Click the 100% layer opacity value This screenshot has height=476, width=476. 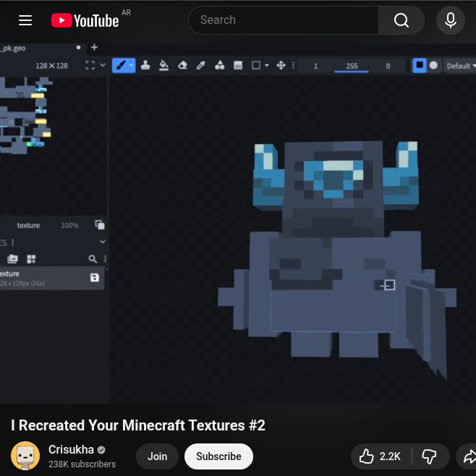(70, 225)
